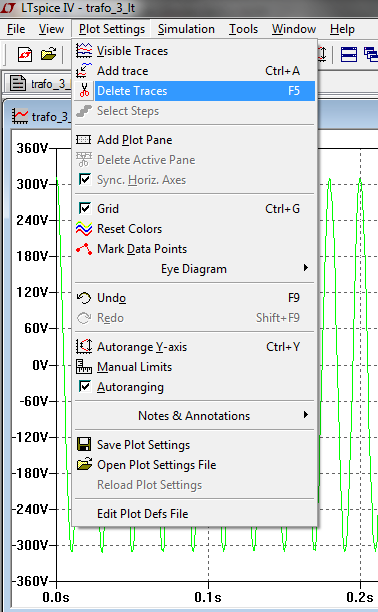Click the Add trace icon
Viewport: 378px width, 612px height.
click(84, 71)
